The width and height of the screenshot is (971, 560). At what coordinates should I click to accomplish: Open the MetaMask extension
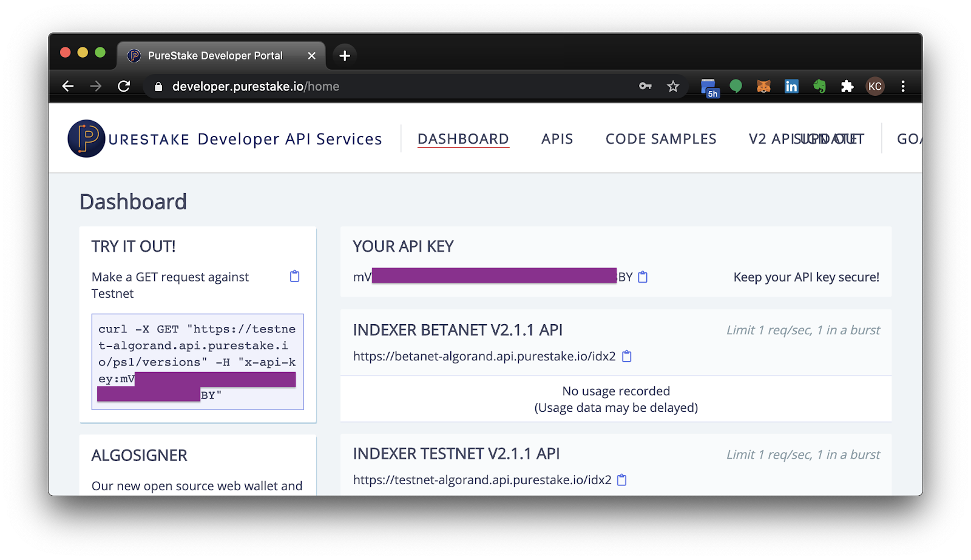coord(763,86)
